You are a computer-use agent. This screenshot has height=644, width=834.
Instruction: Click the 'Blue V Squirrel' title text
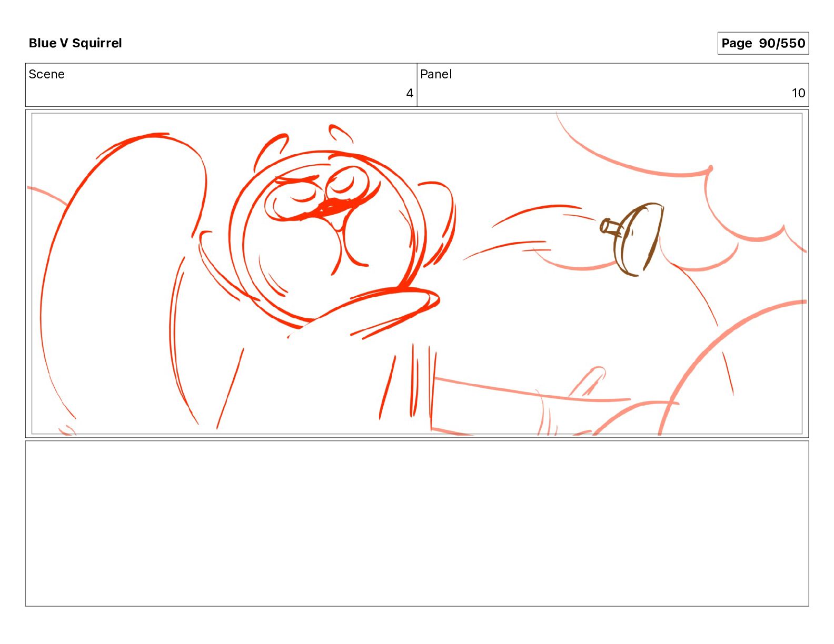click(x=75, y=43)
